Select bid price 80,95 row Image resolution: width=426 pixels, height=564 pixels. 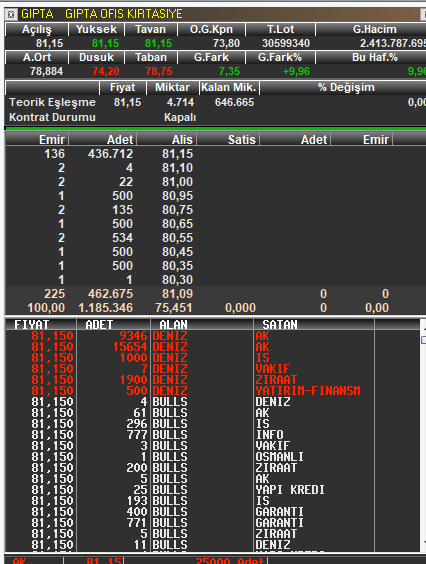pos(177,196)
